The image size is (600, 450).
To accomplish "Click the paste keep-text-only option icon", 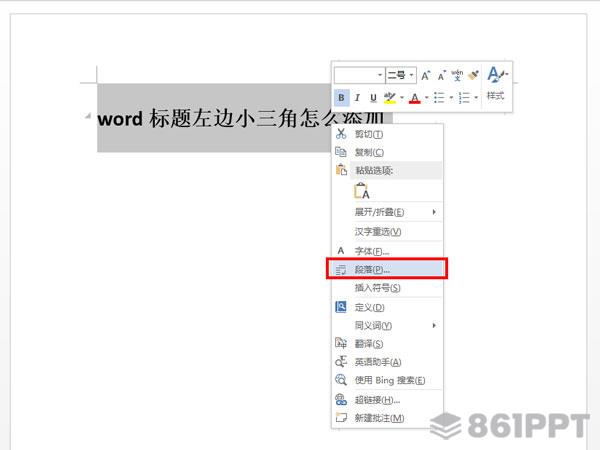I will pos(361,192).
